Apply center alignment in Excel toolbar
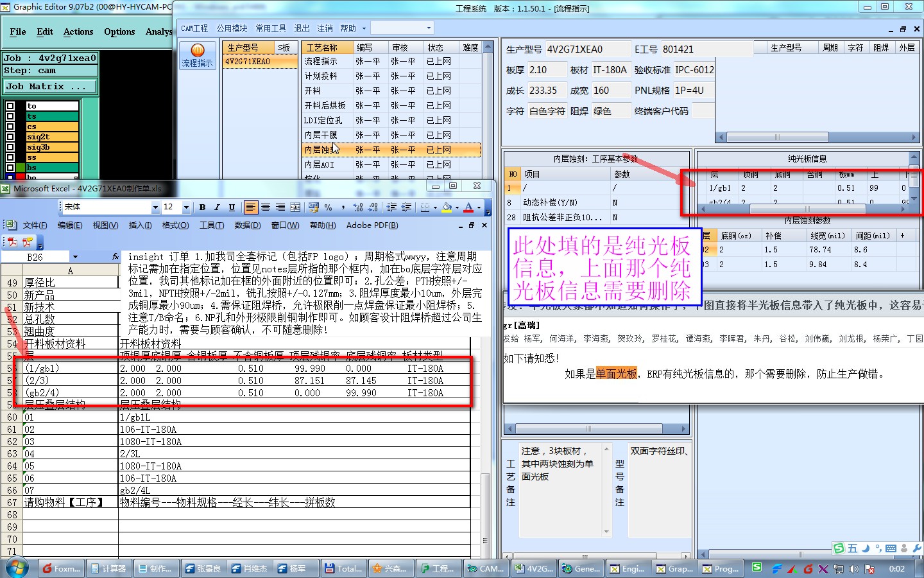Viewport: 924px width, 578px height. click(x=266, y=207)
